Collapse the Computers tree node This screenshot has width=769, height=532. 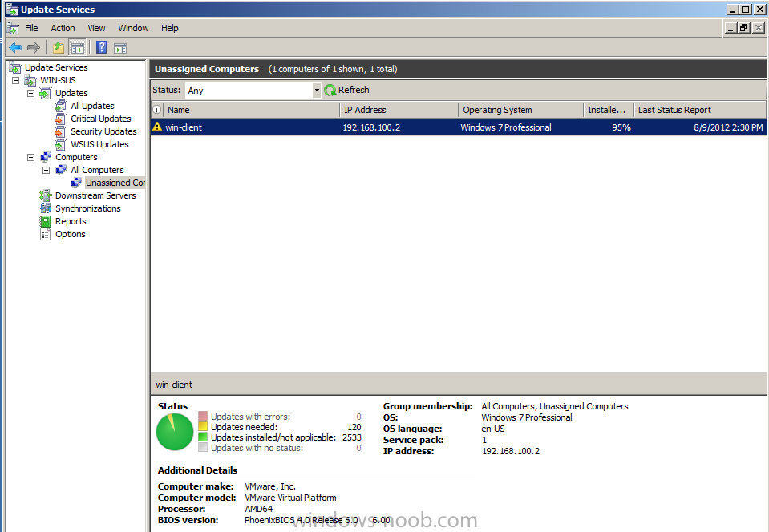[31, 157]
